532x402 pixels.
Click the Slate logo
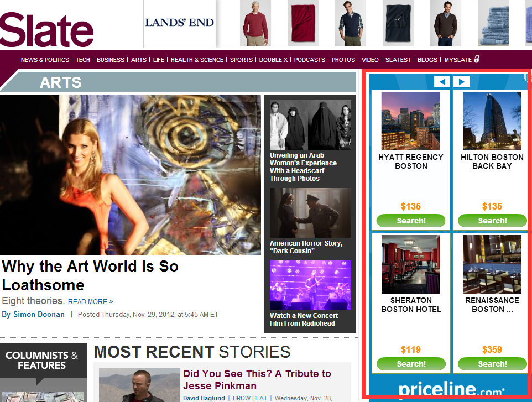(x=47, y=29)
